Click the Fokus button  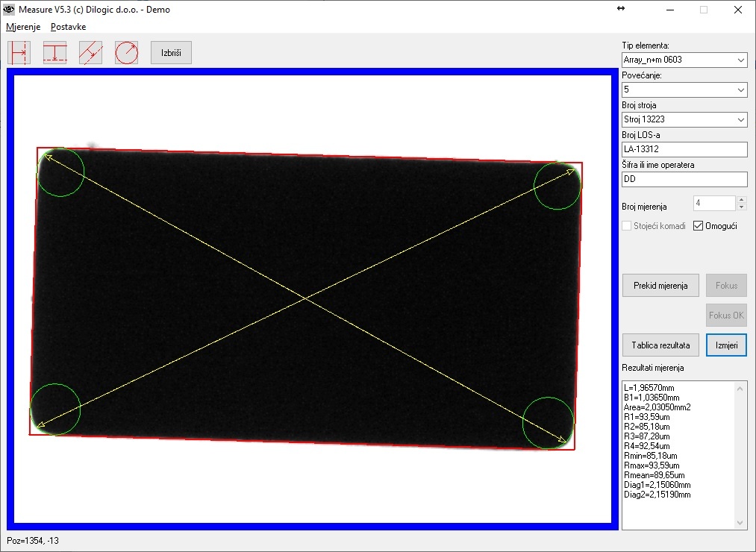coord(727,286)
